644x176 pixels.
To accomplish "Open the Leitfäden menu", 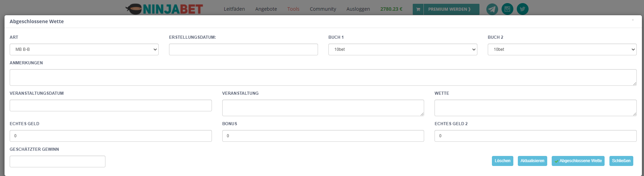I will (x=234, y=9).
